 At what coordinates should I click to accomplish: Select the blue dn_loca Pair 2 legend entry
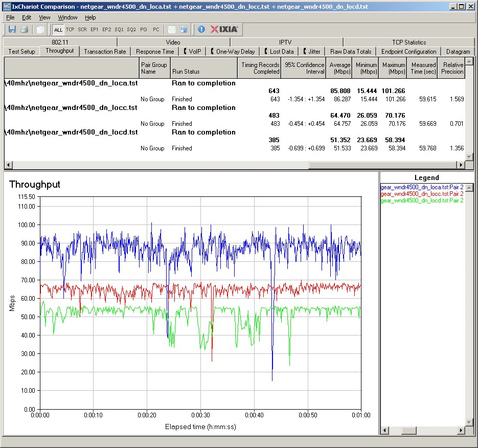(x=422, y=187)
